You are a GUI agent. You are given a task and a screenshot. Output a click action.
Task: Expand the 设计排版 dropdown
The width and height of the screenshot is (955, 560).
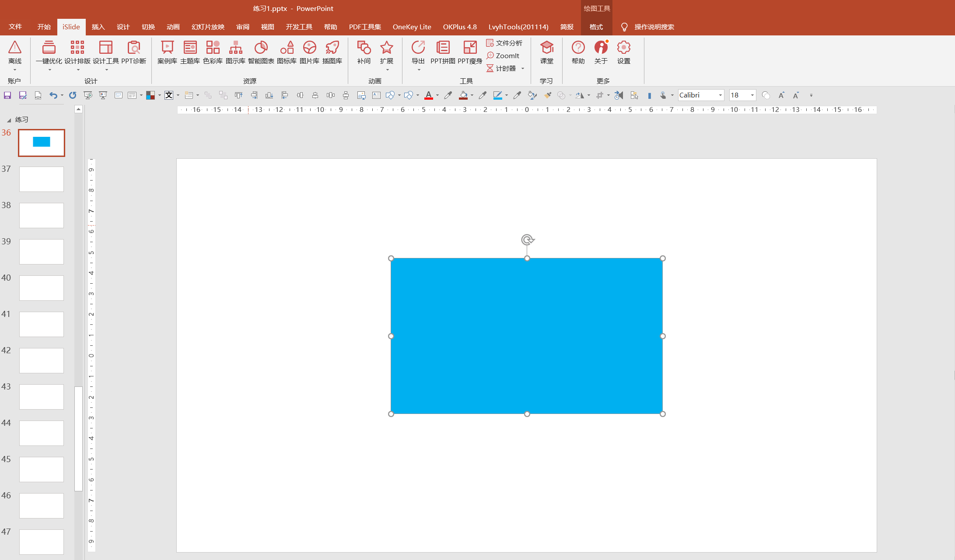coord(78,70)
